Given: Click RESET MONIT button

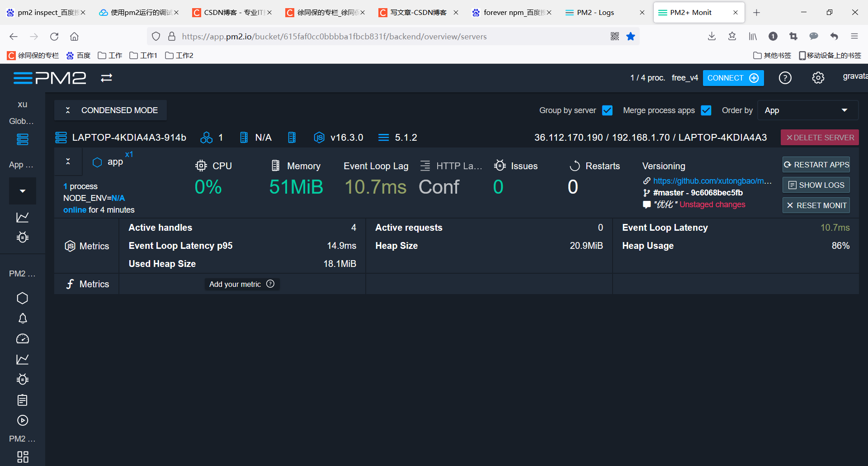Looking at the screenshot, I should click(816, 205).
